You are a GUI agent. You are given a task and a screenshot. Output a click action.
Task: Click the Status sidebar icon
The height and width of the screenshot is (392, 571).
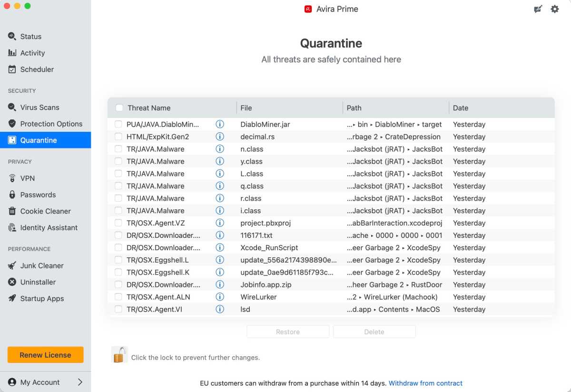(x=12, y=36)
